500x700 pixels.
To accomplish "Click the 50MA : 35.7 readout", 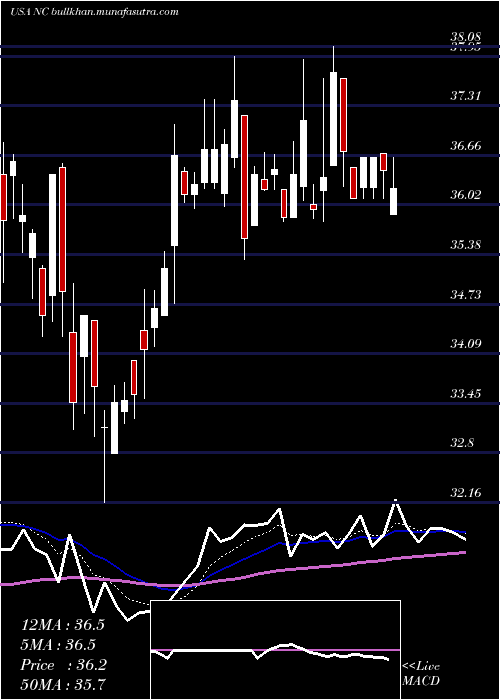I will click(x=63, y=685).
